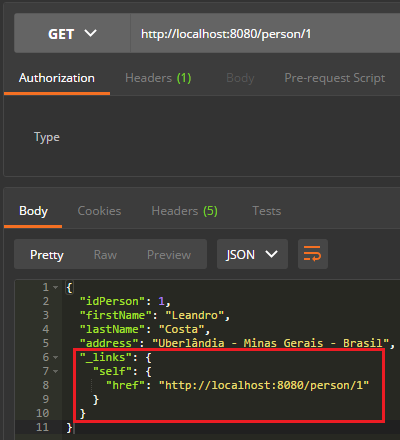Switch to Raw response view
This screenshot has height=440, width=400.
click(105, 255)
